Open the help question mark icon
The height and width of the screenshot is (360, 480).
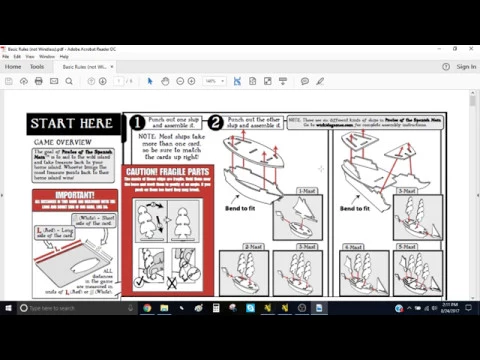(x=446, y=67)
